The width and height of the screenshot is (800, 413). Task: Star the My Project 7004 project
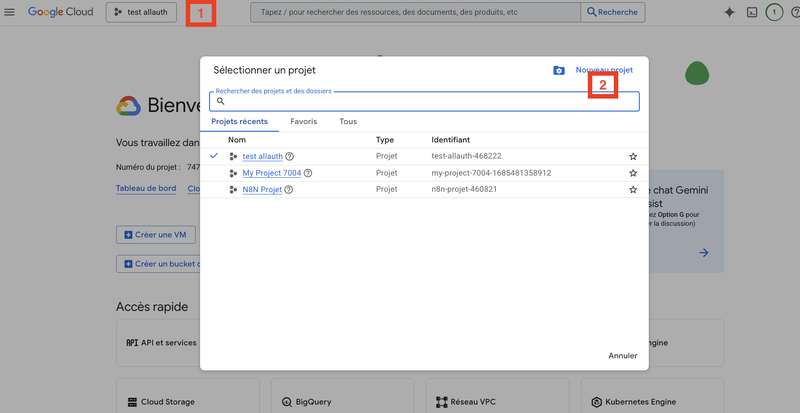[633, 173]
